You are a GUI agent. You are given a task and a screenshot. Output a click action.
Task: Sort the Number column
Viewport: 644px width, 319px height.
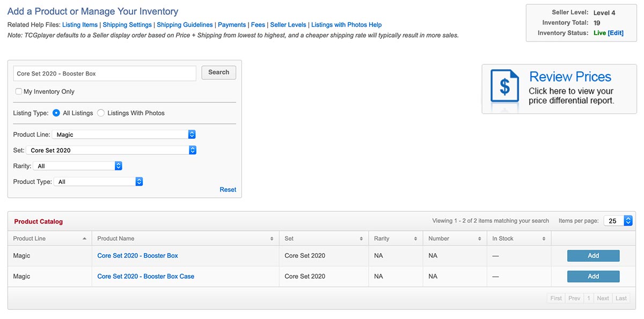click(479, 239)
